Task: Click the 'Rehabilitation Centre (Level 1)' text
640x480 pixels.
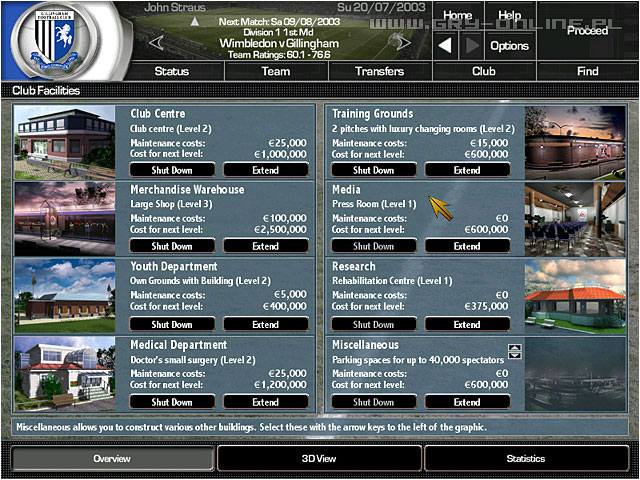Action: point(392,281)
